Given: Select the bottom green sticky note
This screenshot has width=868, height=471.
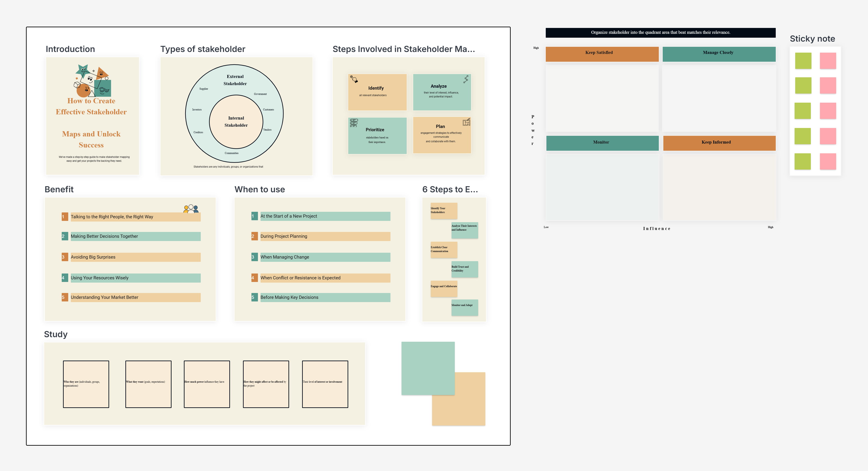Looking at the screenshot, I should [x=803, y=161].
